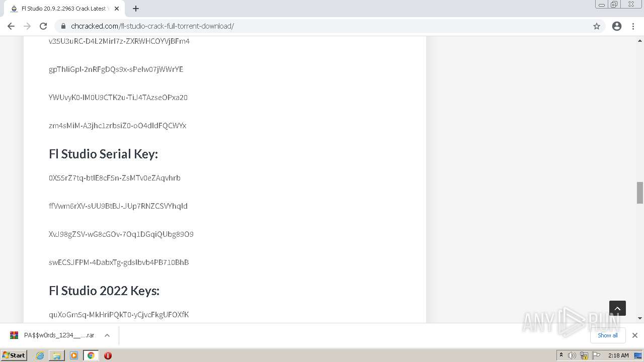Close the downloads bar
644x362 pixels.
635,335
